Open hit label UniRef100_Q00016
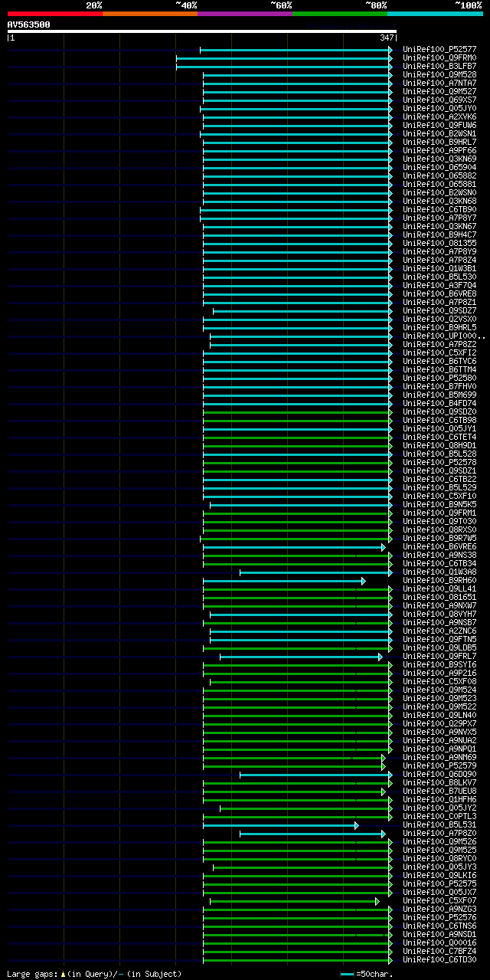The width and height of the screenshot is (490, 980). [x=440, y=943]
